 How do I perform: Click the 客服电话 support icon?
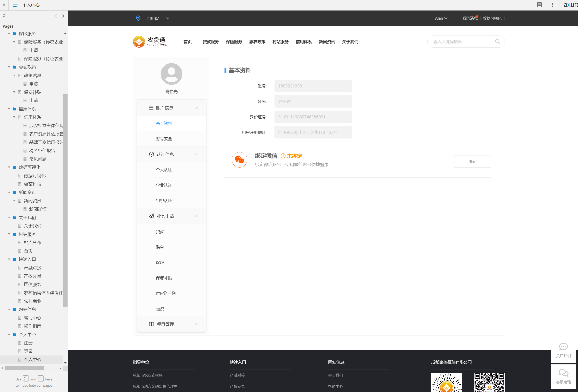coord(563,373)
